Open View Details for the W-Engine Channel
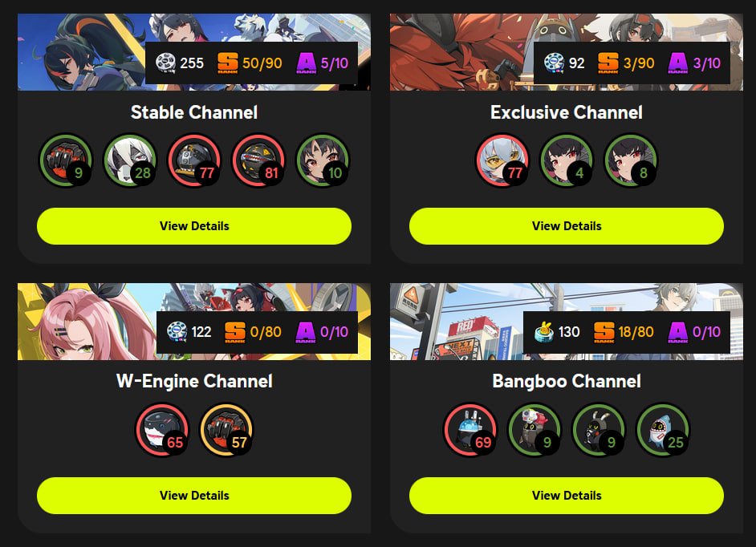756x547 pixels. 194,496
